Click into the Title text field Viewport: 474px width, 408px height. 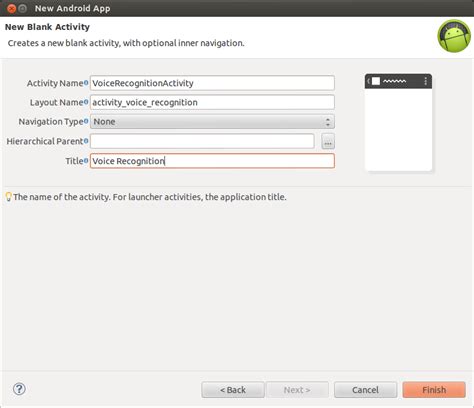212,161
